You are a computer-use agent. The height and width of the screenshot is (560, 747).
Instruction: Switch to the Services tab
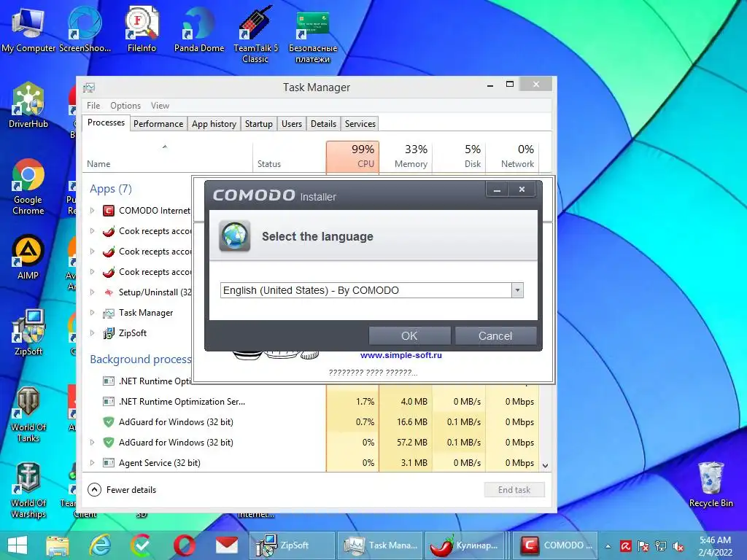pos(360,124)
